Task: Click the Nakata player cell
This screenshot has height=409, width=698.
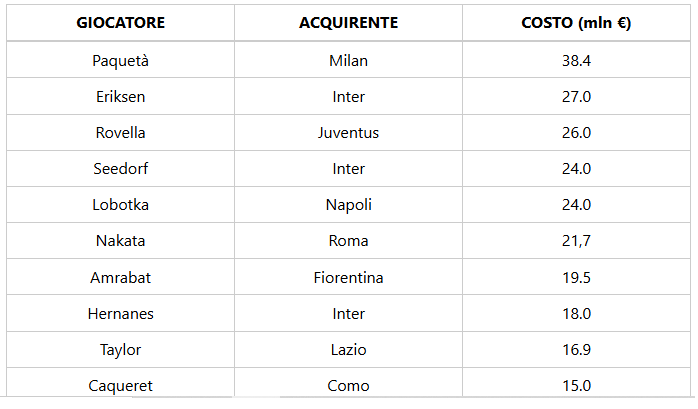Action: click(121, 241)
